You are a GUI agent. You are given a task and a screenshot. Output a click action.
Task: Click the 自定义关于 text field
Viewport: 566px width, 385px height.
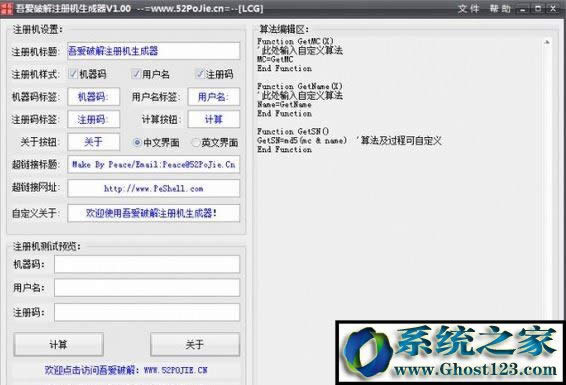153,213
